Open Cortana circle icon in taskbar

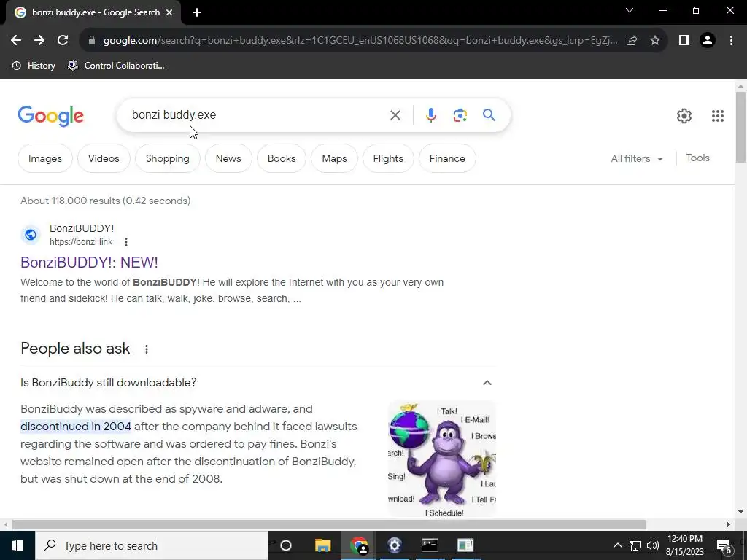(286, 545)
